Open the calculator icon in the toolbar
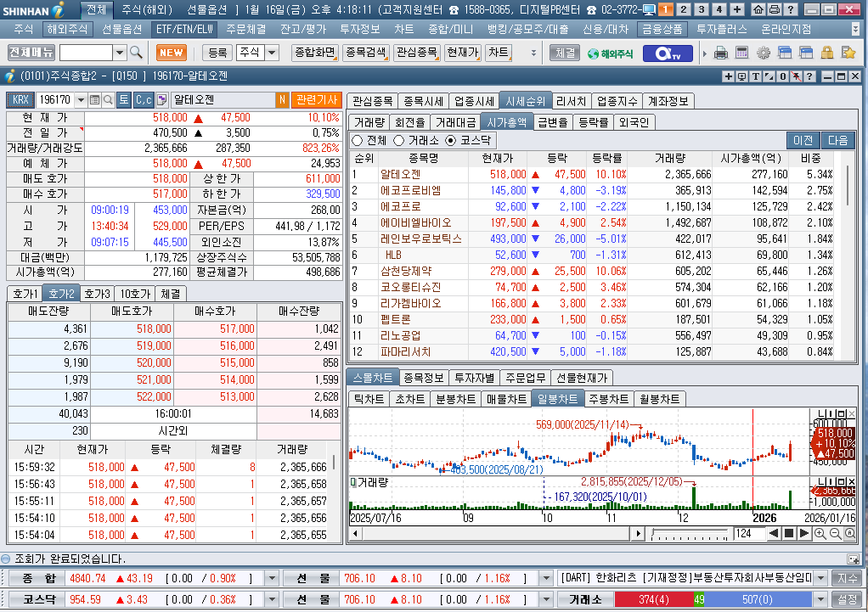The width and height of the screenshot is (868, 612). (x=741, y=53)
